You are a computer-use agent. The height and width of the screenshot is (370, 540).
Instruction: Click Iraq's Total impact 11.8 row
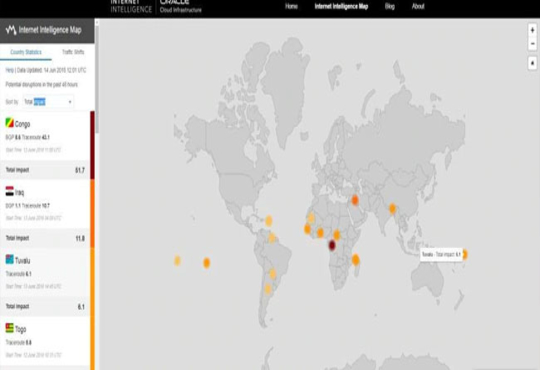pyautogui.click(x=45, y=238)
